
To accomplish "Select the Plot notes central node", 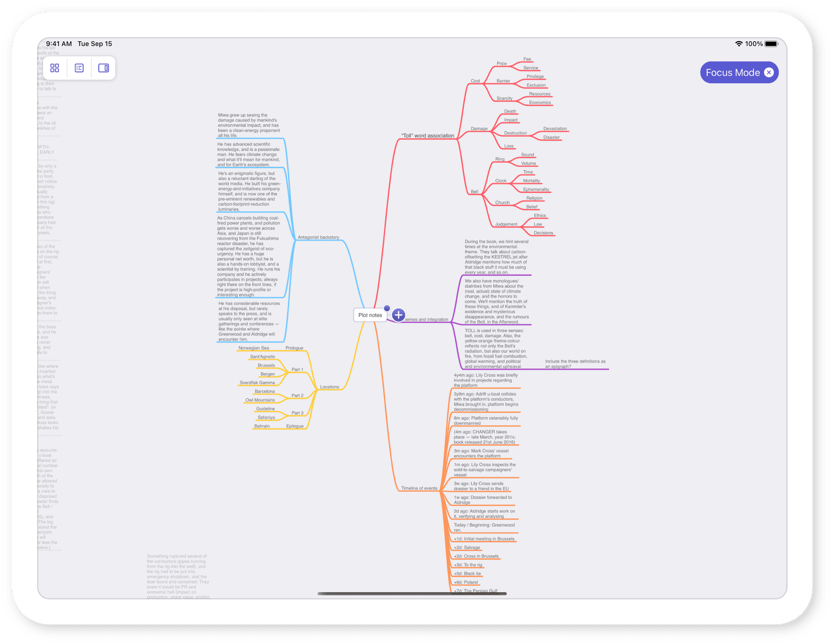I will pyautogui.click(x=370, y=315).
